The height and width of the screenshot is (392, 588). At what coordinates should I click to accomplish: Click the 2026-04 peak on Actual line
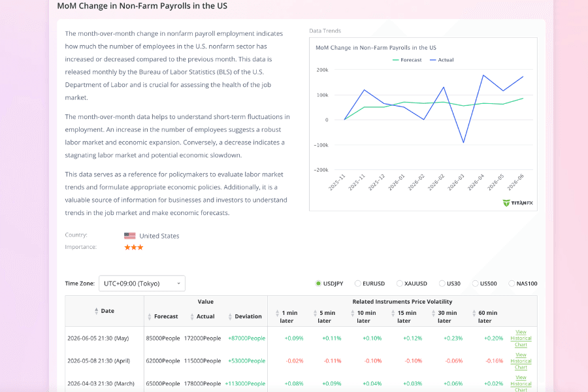[483, 75]
